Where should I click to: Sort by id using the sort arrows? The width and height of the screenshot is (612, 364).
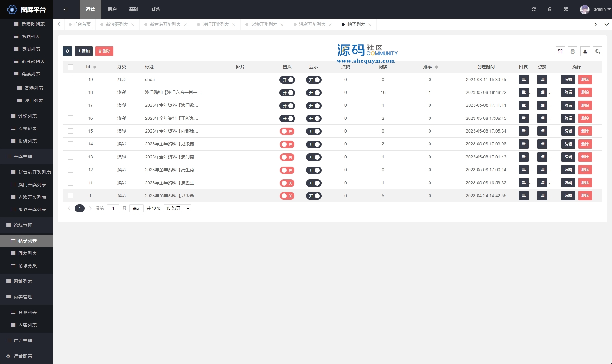tap(95, 67)
